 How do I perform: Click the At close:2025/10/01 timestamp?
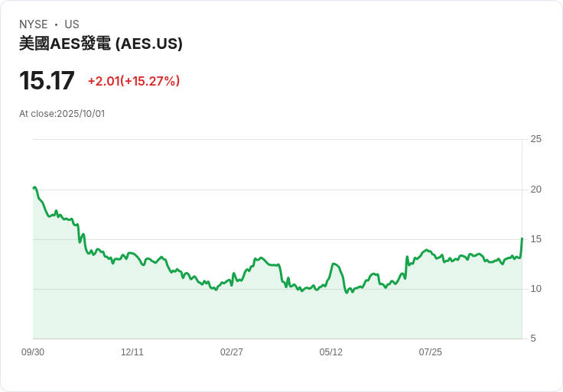(x=62, y=114)
